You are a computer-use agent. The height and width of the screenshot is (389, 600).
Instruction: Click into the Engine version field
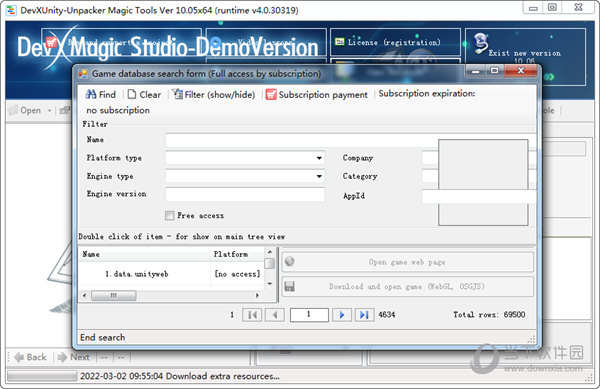(x=245, y=194)
